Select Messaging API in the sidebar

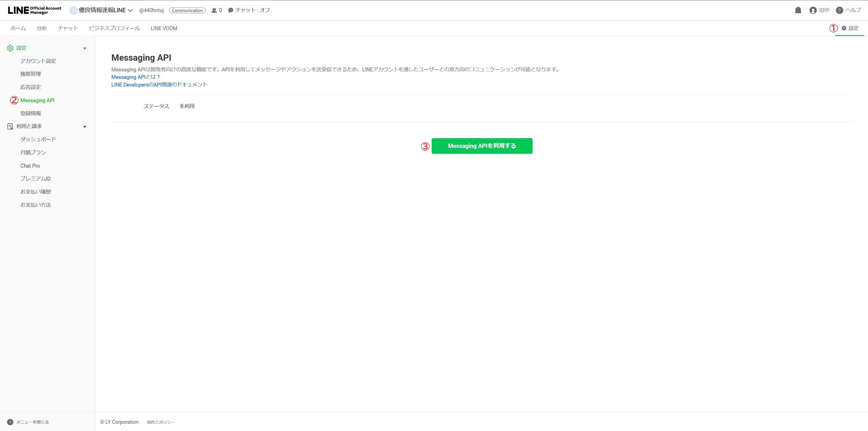tap(37, 100)
